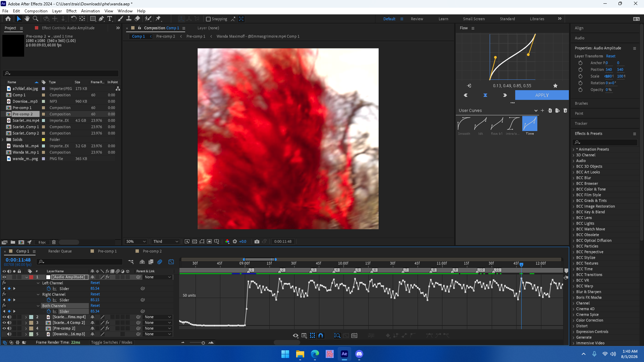Click the APPLY button in Flow
The width and height of the screenshot is (644, 362).
542,95
